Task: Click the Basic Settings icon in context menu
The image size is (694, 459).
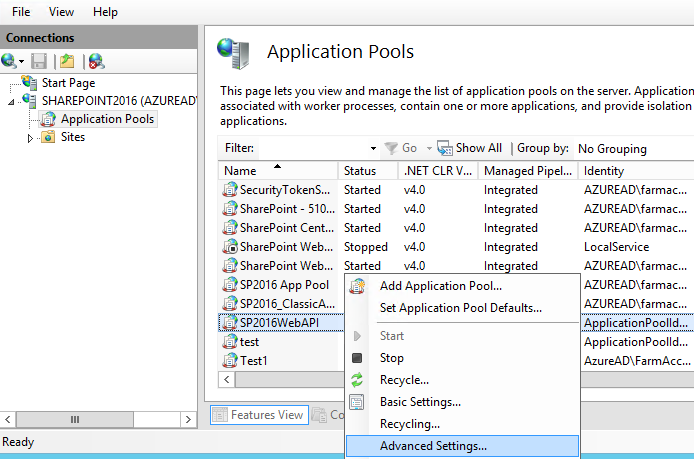Action: 357,402
